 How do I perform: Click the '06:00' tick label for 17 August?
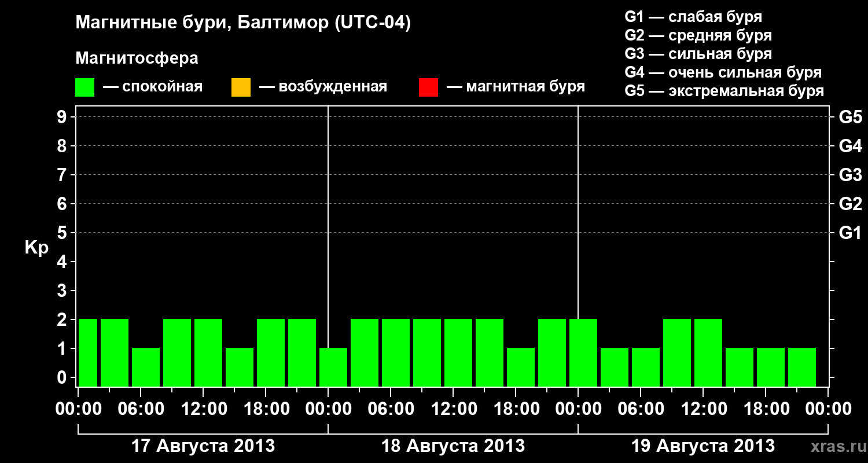click(x=141, y=409)
